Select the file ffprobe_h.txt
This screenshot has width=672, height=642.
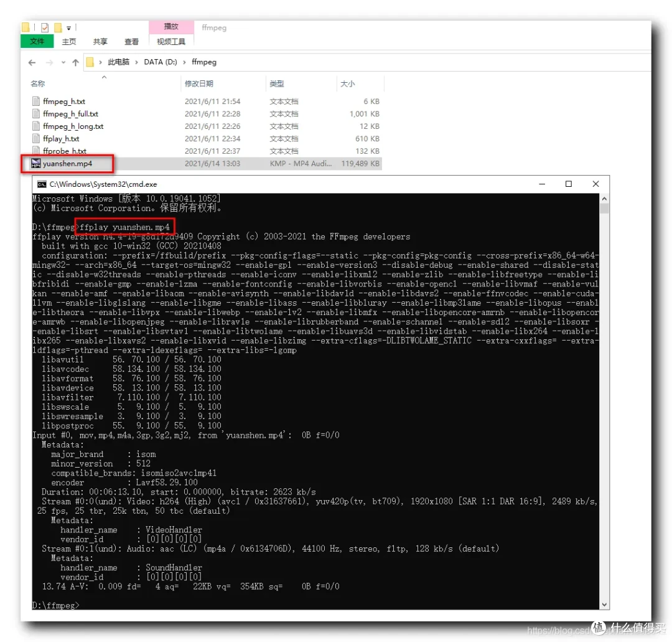(x=64, y=151)
